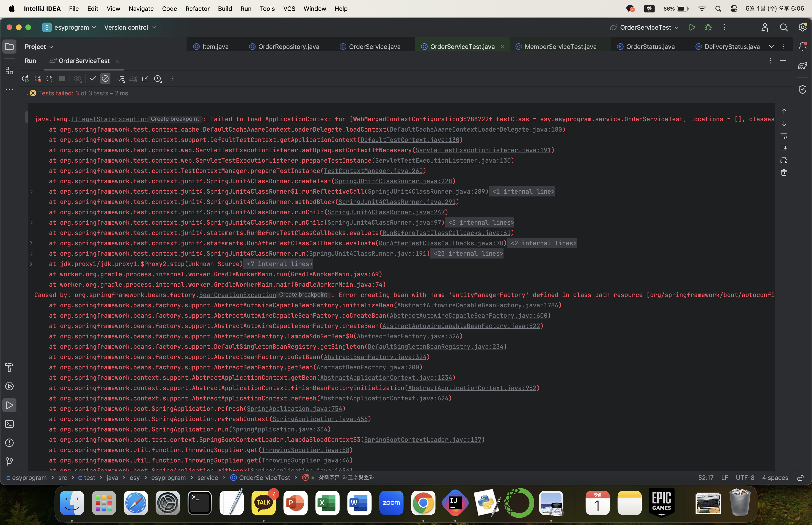
Task: Show more tool windows ellipsis
Action: (10, 89)
